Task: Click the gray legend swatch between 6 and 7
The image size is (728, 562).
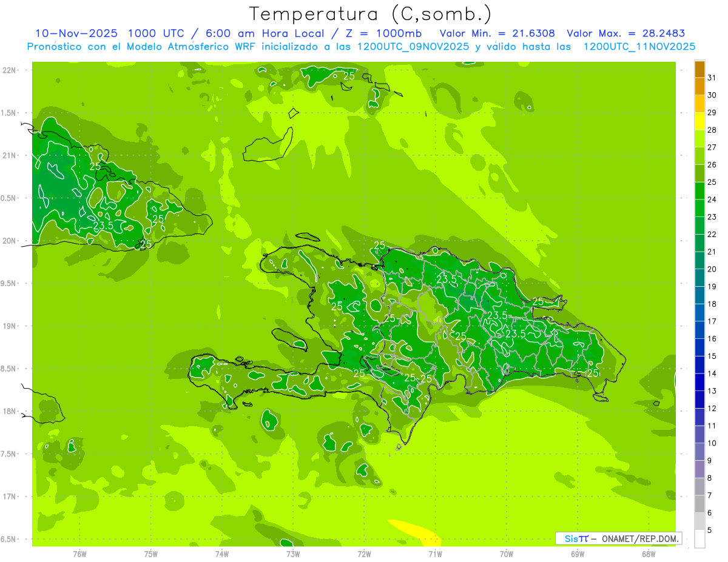Action: [x=699, y=504]
